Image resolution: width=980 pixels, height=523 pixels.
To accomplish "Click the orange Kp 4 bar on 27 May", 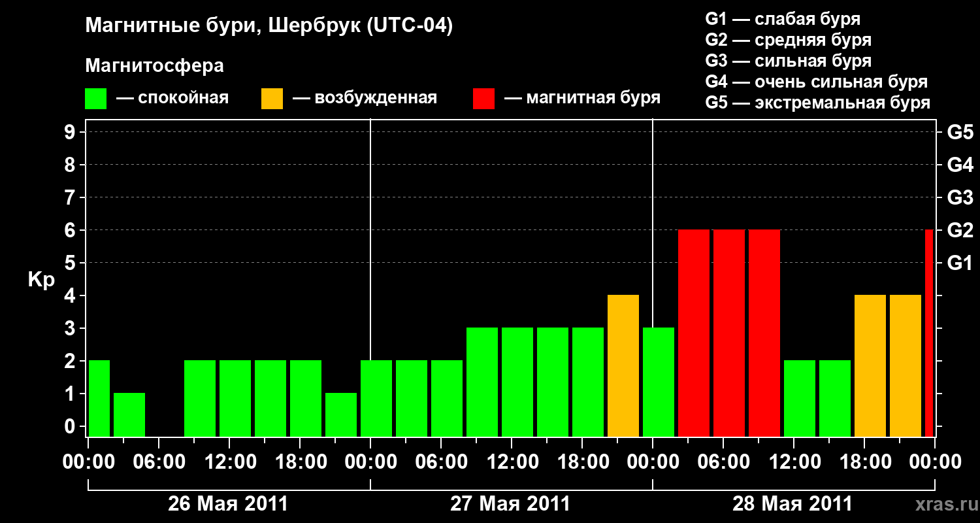I will pyautogui.click(x=623, y=365).
